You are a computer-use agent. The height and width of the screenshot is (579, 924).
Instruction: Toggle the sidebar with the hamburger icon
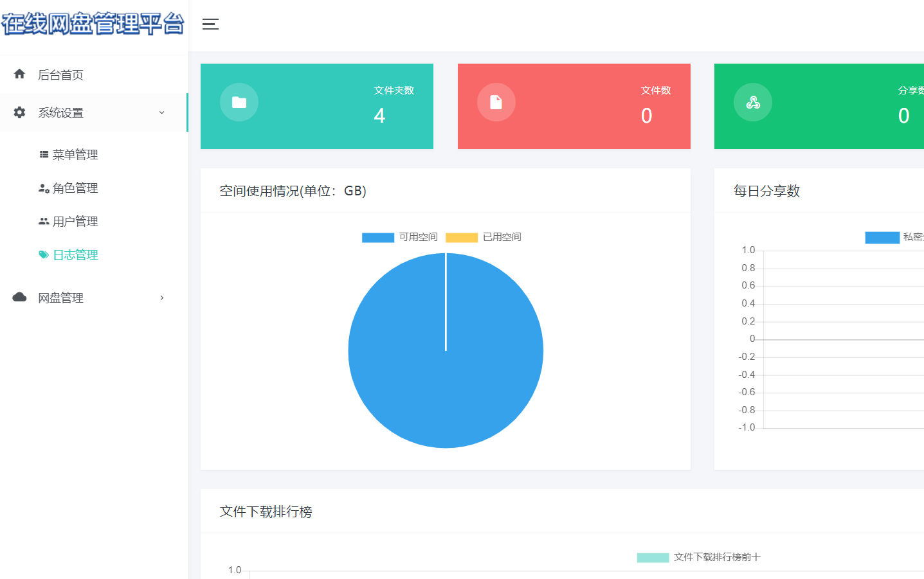pos(210,24)
